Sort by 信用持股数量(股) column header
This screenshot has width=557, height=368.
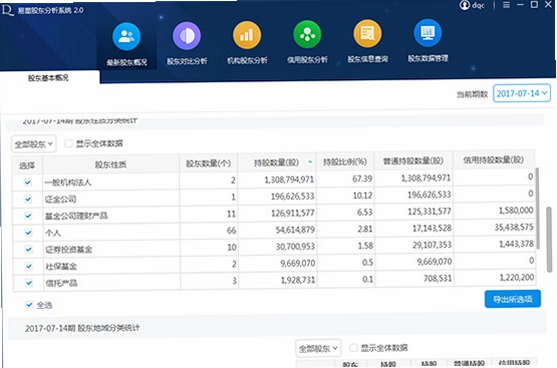tap(494, 160)
